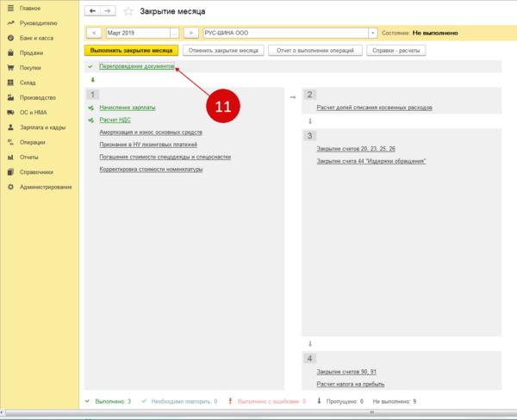Switch to the previous month

point(94,33)
